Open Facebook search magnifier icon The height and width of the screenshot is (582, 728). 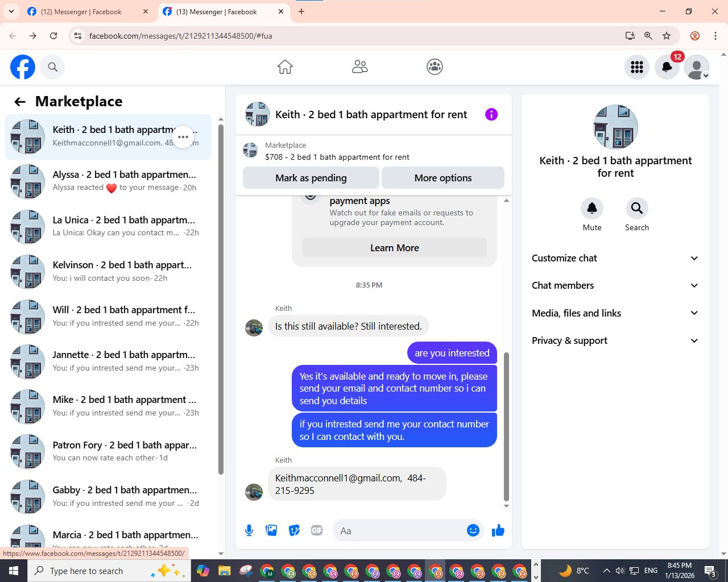point(52,67)
